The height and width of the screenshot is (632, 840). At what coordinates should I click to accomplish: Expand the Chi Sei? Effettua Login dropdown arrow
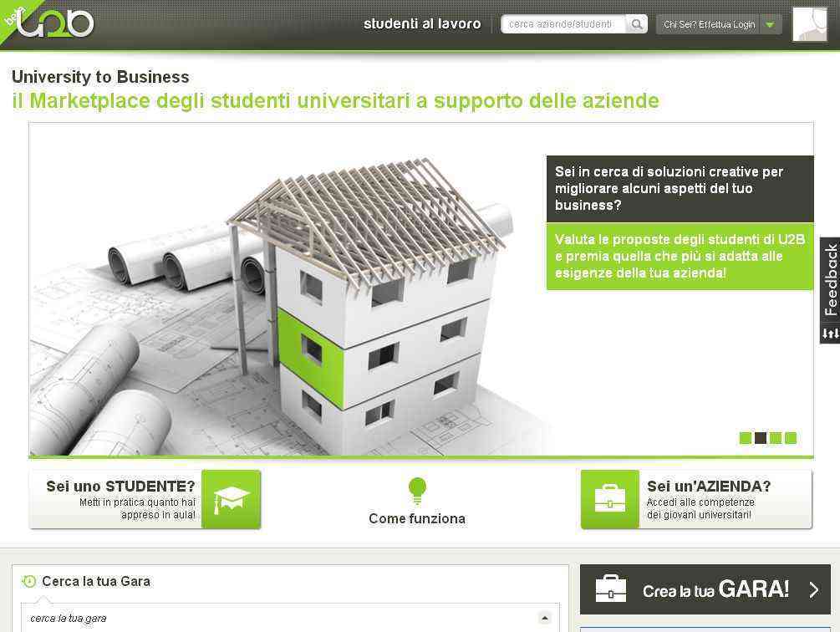tap(771, 24)
